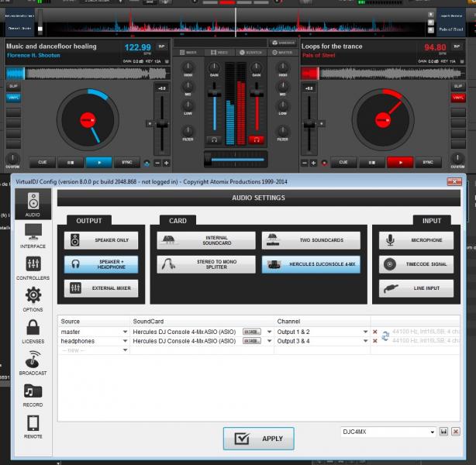Click the Input tab header
The image size is (476, 465).
point(432,221)
